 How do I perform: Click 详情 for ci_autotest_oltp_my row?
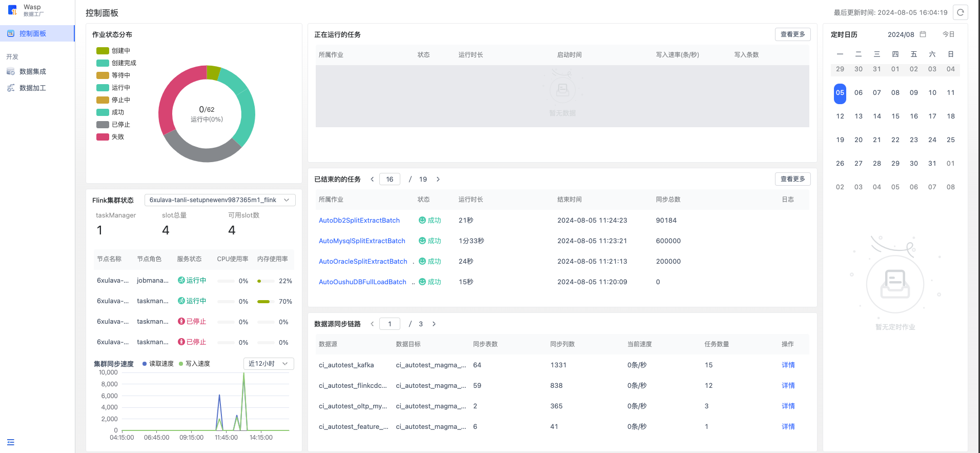[x=788, y=406]
